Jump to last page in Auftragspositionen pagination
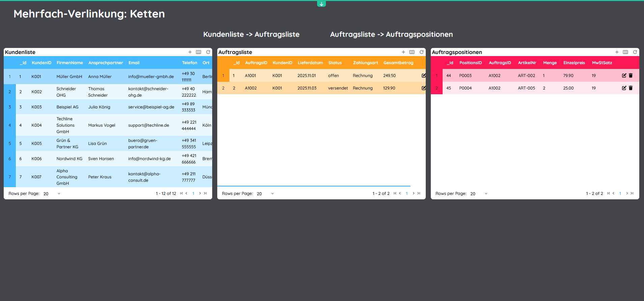Image resolution: width=644 pixels, height=301 pixels. coord(632,194)
